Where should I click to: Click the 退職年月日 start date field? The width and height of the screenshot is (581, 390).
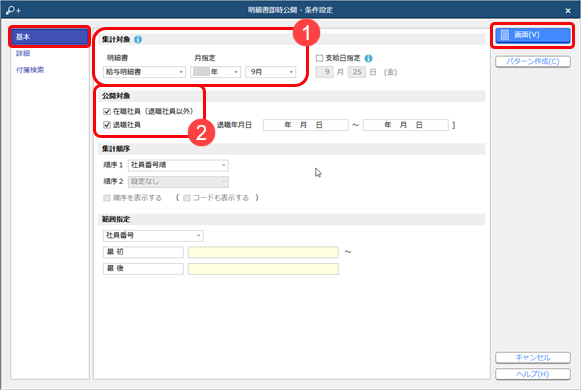(306, 125)
